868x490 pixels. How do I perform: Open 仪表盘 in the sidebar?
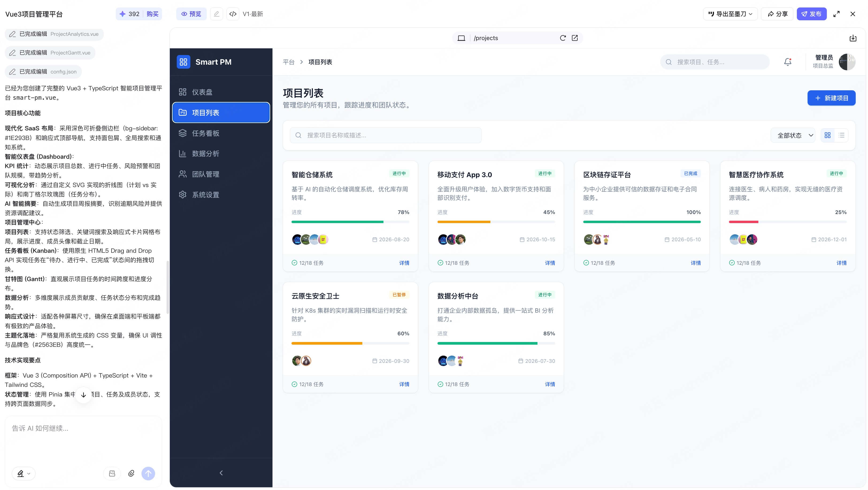(x=221, y=92)
